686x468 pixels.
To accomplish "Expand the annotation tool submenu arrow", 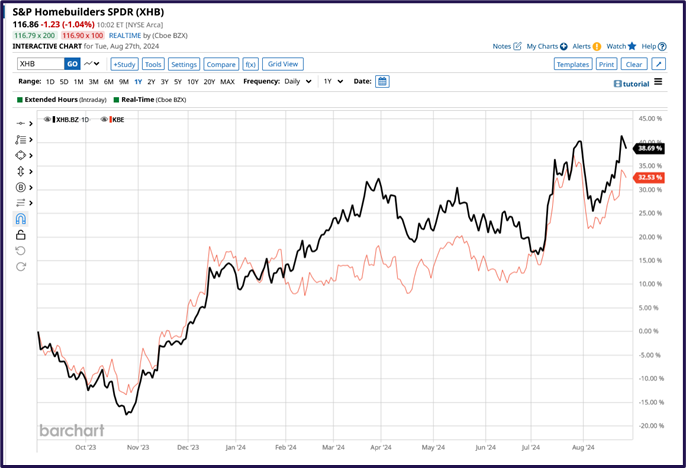I will 31,140.
